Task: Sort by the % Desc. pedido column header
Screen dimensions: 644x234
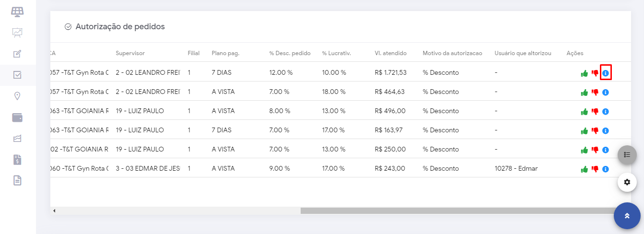Action: [x=290, y=53]
